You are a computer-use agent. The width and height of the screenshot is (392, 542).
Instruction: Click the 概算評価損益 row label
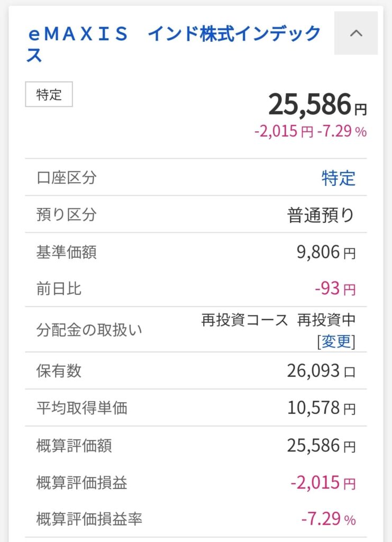pyautogui.click(x=81, y=483)
